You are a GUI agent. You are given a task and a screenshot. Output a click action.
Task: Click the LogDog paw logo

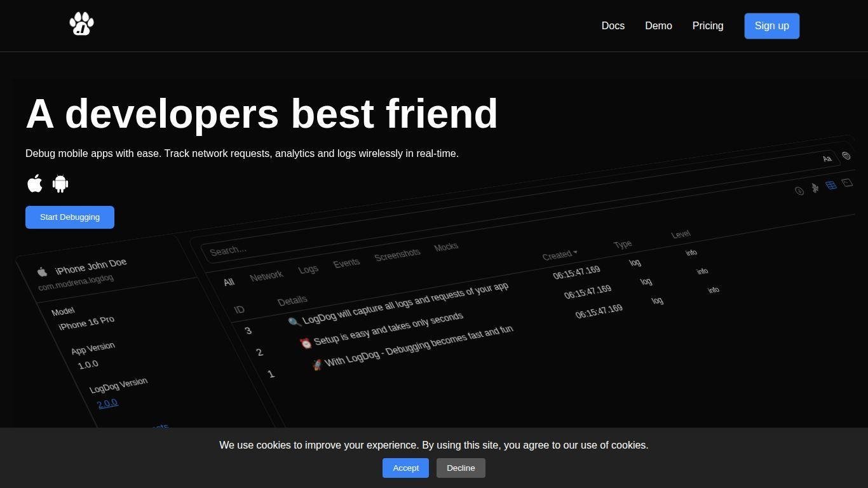81,24
